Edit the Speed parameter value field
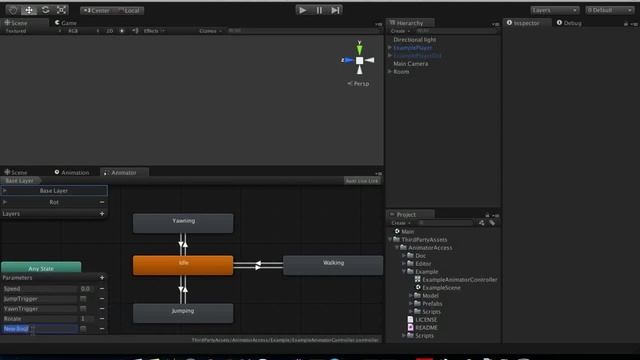640x360 pixels. coord(85,289)
